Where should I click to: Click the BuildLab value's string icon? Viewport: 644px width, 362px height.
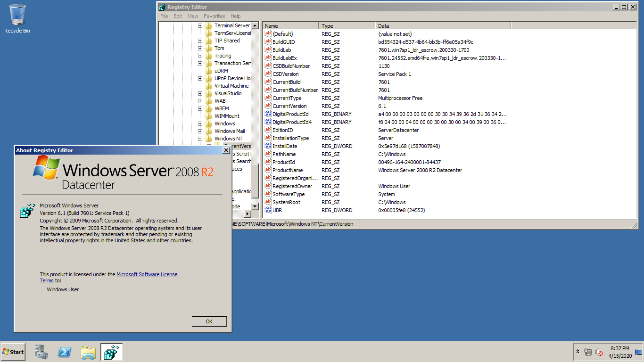point(268,50)
